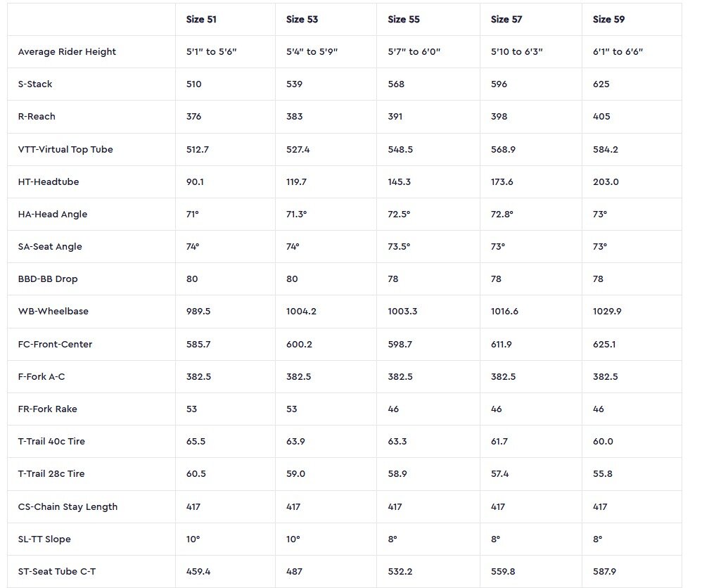Click the T-Trail 40c Tire label
The width and height of the screenshot is (709, 588).
(x=51, y=441)
